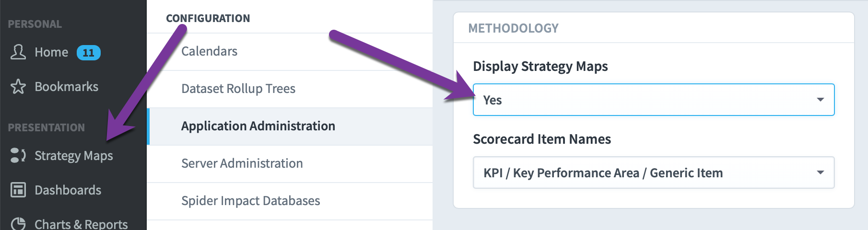This screenshot has width=868, height=230.
Task: Open Charts & Reports
Action: click(81, 224)
